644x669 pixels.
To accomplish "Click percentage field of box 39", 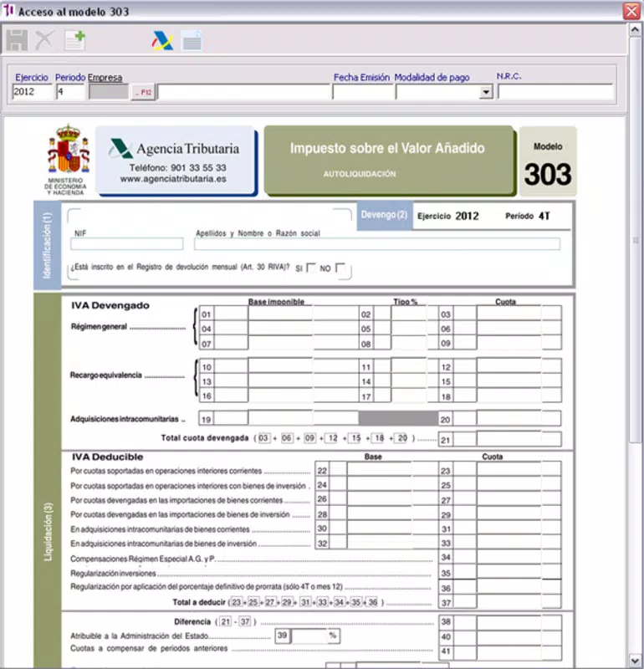I will coord(309,636).
